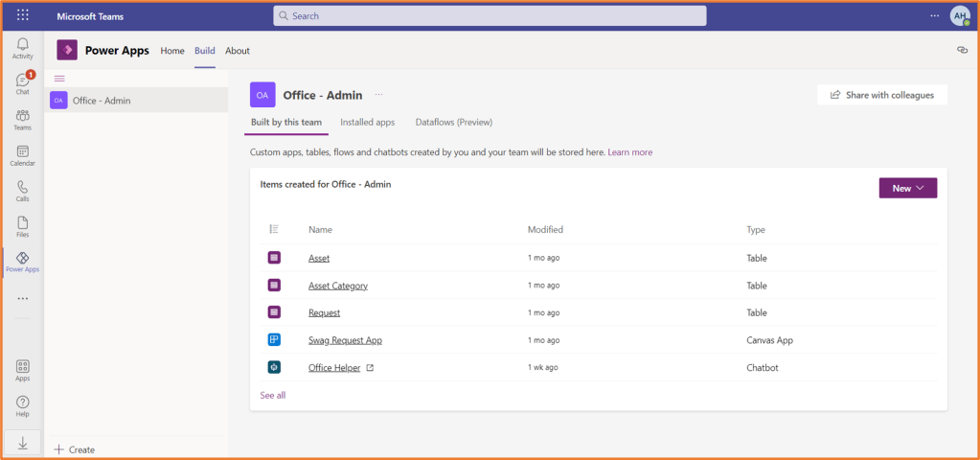Expand more apps ellipsis in sidebar
This screenshot has width=980, height=460.
(22, 298)
